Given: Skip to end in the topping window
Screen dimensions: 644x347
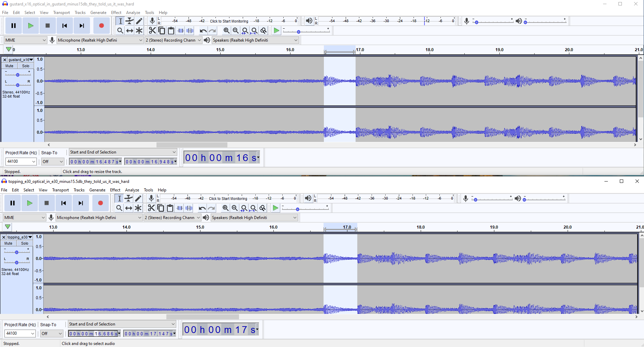Looking at the screenshot, I should point(81,203).
